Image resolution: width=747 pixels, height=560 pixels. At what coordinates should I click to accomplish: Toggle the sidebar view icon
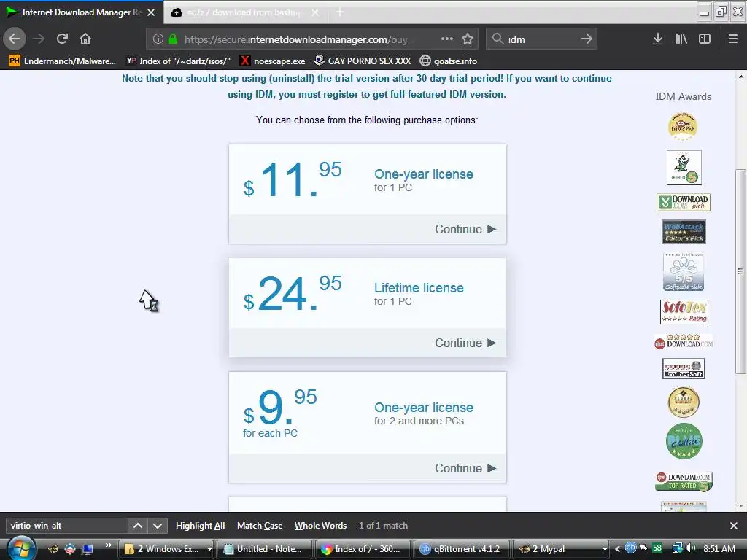(x=705, y=39)
